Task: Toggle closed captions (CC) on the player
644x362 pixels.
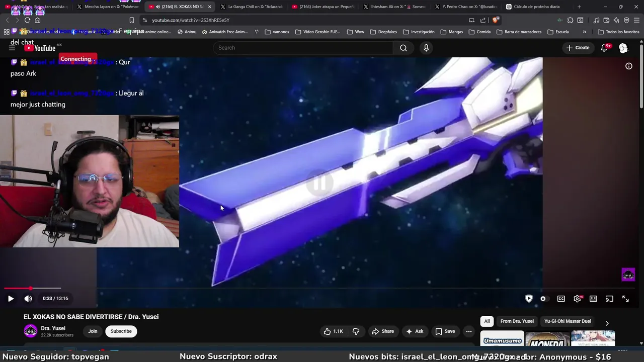Action: click(561, 299)
